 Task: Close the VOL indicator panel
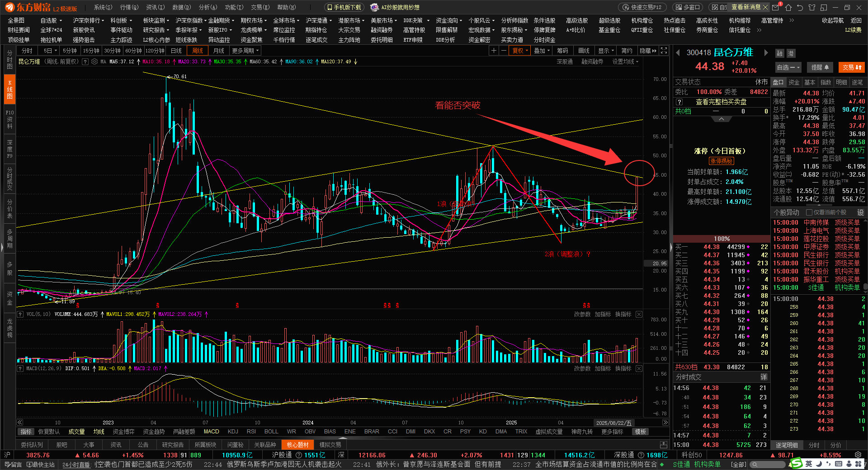(639, 314)
